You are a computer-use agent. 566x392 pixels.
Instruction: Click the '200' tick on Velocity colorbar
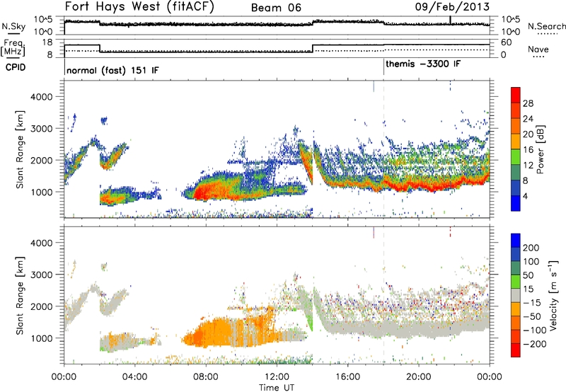click(531, 248)
